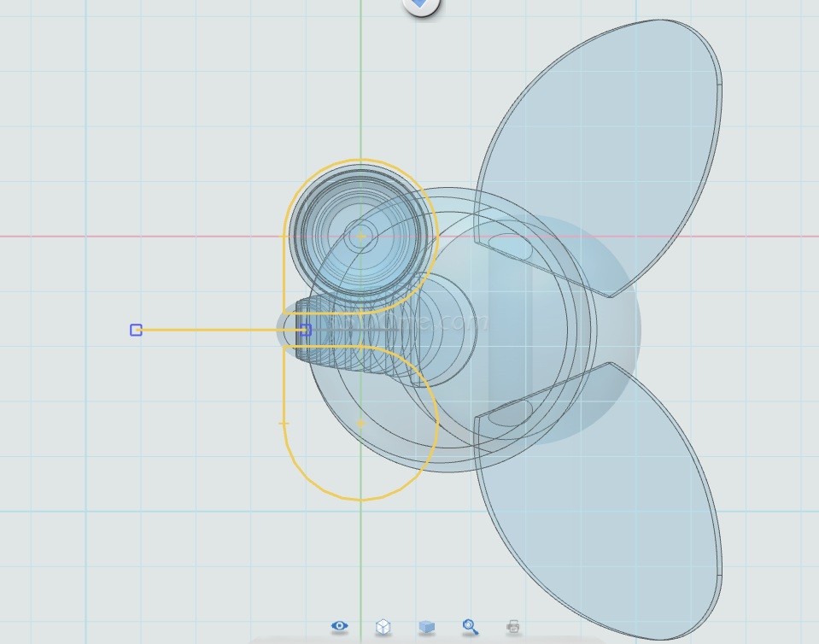Toggle visibility with the eye icon
Image resolution: width=819 pixels, height=644 pixels.
click(340, 626)
